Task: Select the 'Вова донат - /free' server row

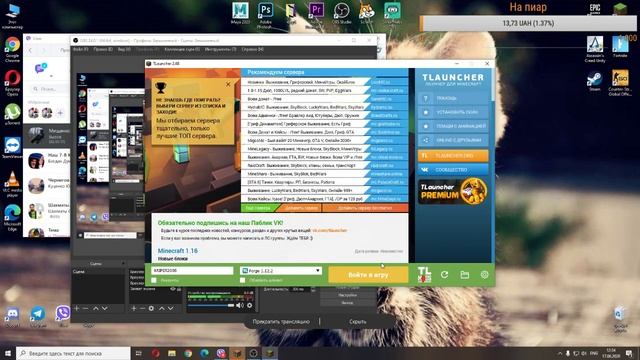Action: point(324,99)
